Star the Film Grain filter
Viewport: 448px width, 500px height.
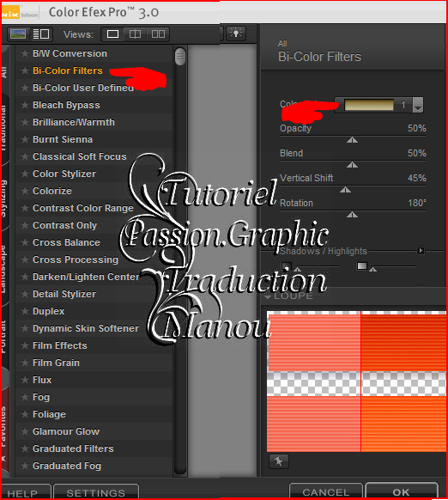pos(25,363)
